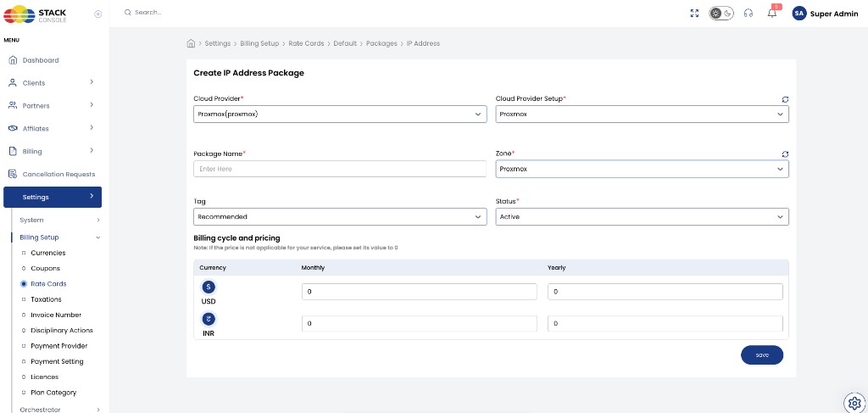Toggle the light/dark theme switch
This screenshot has height=413, width=868.
coord(721,14)
